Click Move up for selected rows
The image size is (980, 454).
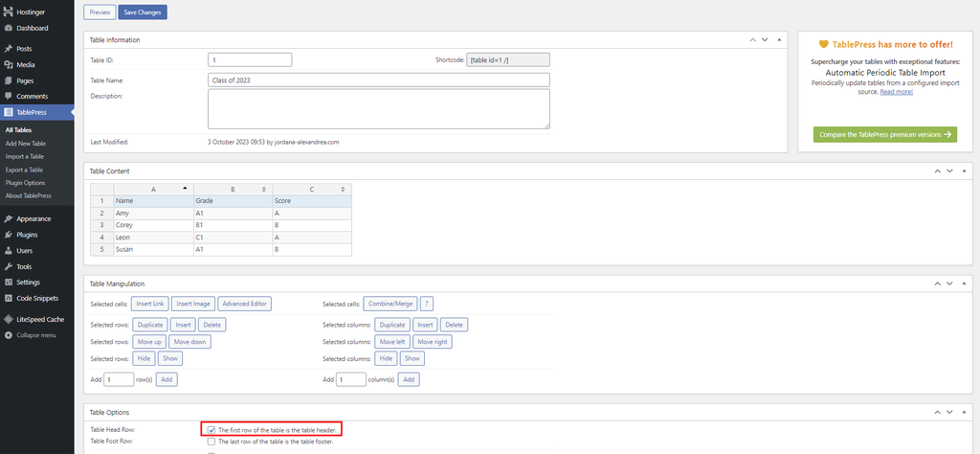(x=149, y=342)
